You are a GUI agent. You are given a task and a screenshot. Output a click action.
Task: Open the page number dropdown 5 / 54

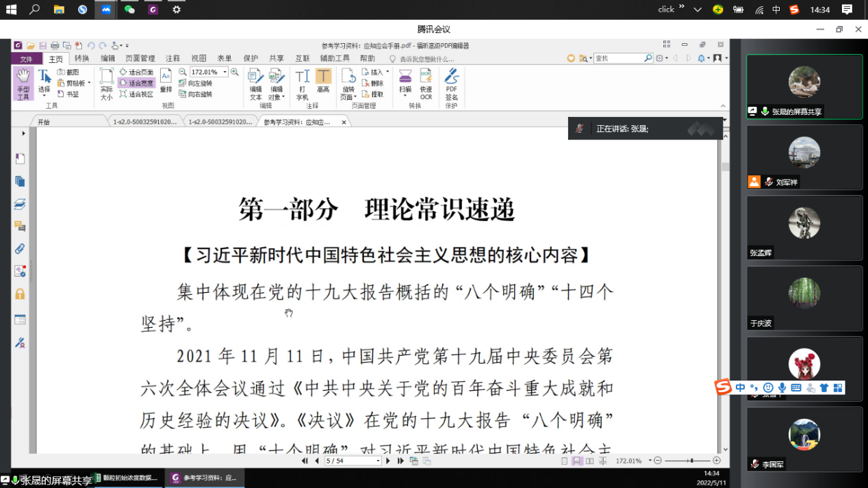tap(377, 461)
